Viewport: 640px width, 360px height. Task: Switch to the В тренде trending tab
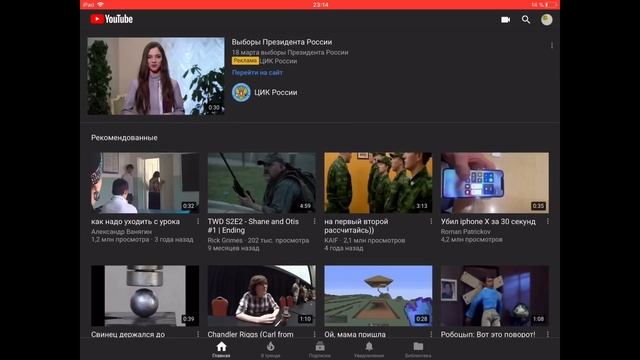pos(270,350)
